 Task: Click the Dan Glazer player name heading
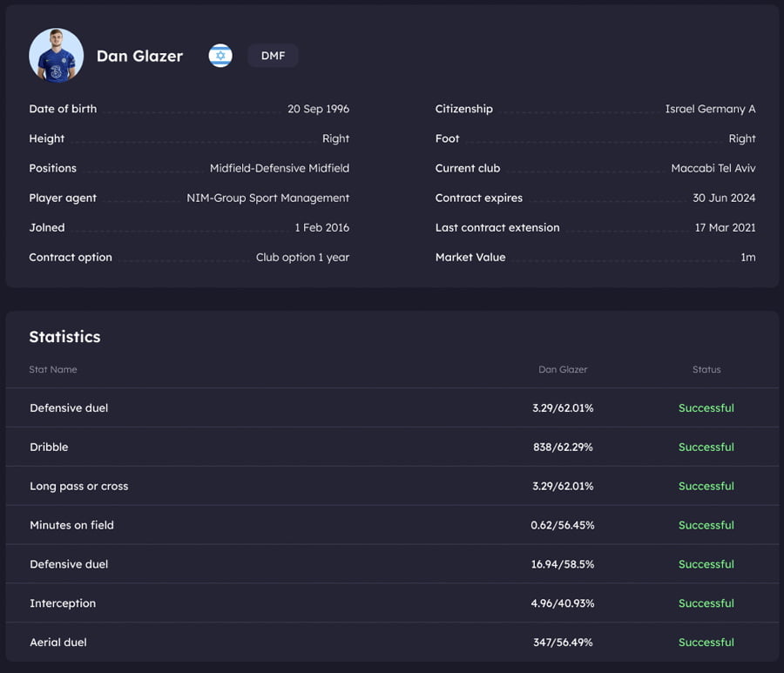pyautogui.click(x=139, y=56)
